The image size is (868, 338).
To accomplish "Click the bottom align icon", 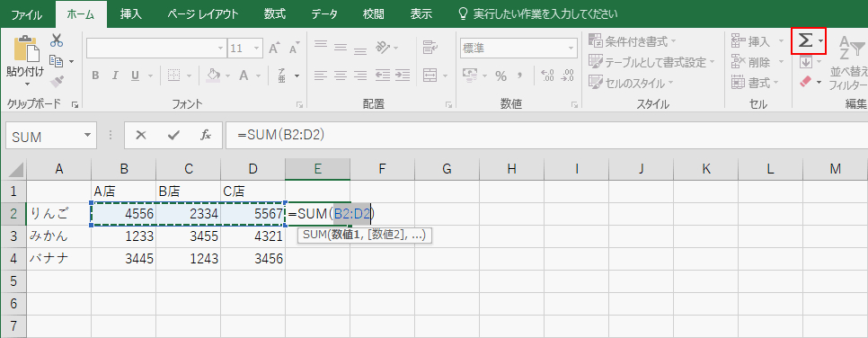I will point(360,51).
